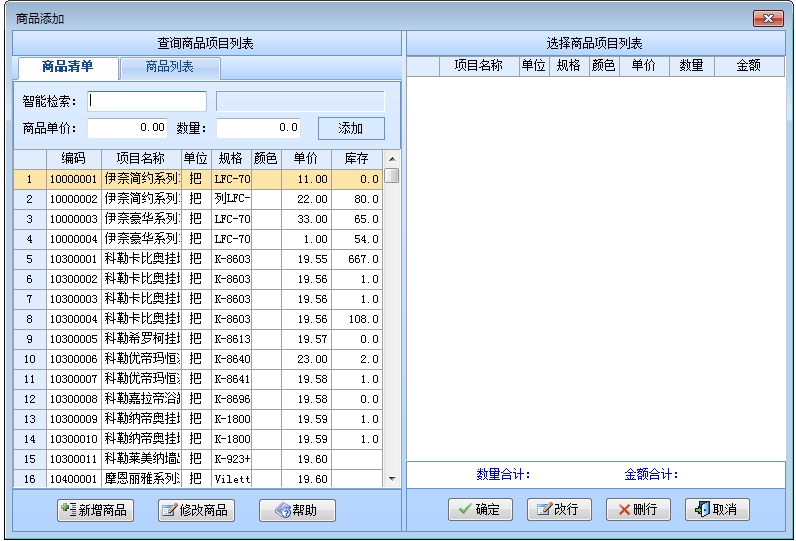
Task: Click the 金额 column header in right list
Action: click(748, 66)
